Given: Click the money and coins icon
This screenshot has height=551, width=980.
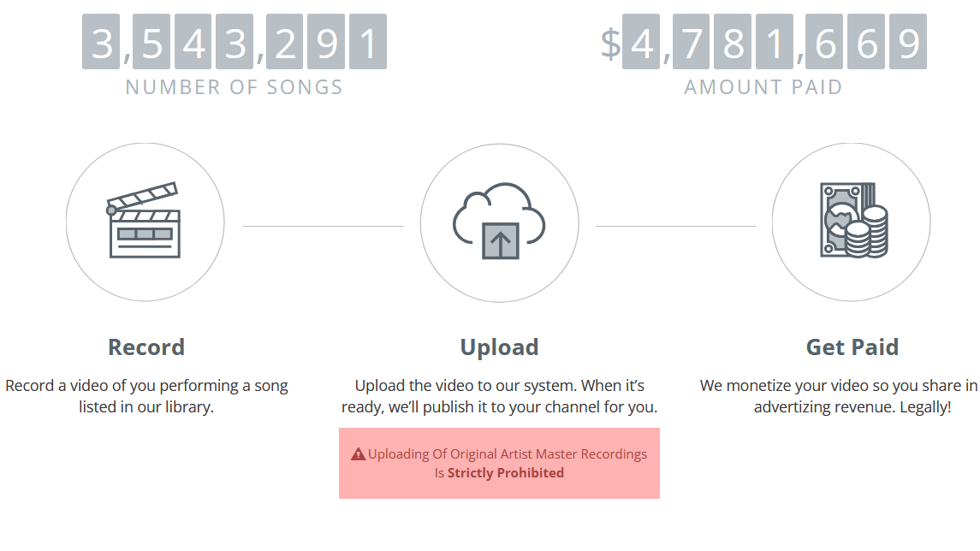Looking at the screenshot, I should [852, 222].
